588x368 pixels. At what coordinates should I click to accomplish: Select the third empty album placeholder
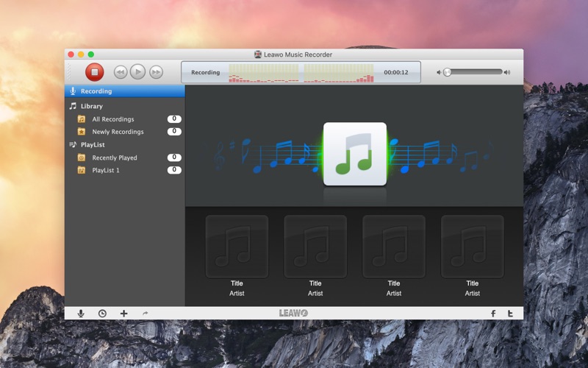click(x=394, y=247)
